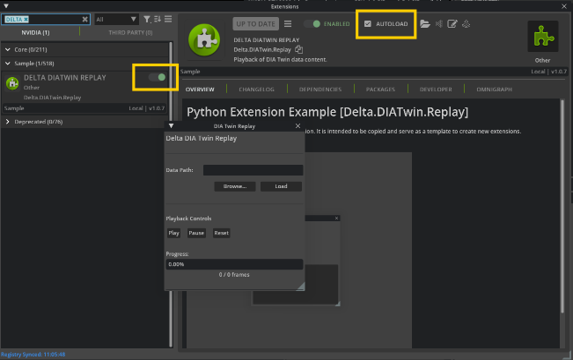Click the Load button
Screen dimensions: 573x360
[x=281, y=186]
